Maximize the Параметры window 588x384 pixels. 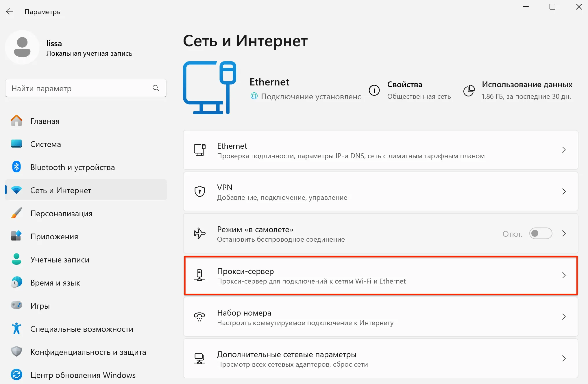(552, 7)
